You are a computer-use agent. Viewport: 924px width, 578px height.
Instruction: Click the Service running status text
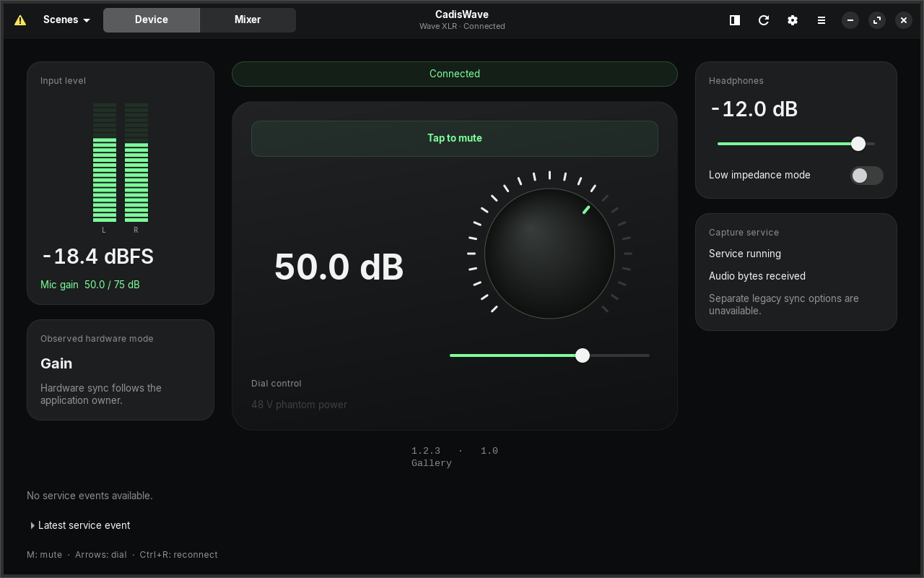click(745, 254)
